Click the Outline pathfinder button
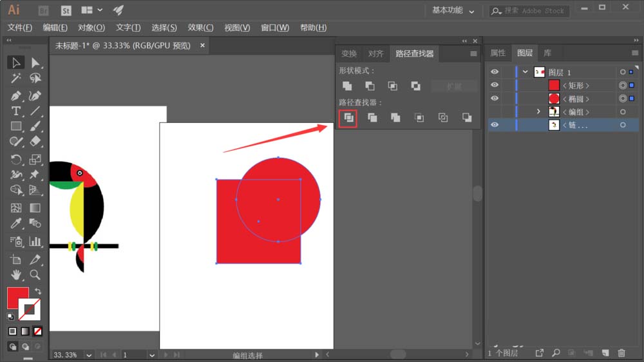The image size is (644, 362). coord(443,118)
